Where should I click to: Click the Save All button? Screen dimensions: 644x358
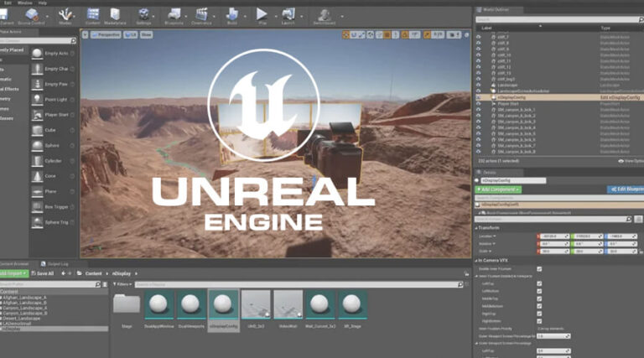pos(43,273)
